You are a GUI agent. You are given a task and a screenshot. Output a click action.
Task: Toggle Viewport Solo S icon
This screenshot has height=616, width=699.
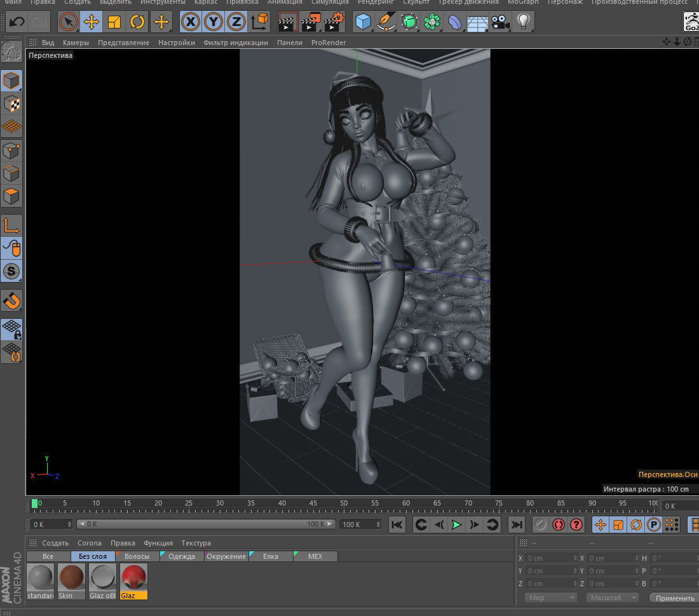coord(11,271)
